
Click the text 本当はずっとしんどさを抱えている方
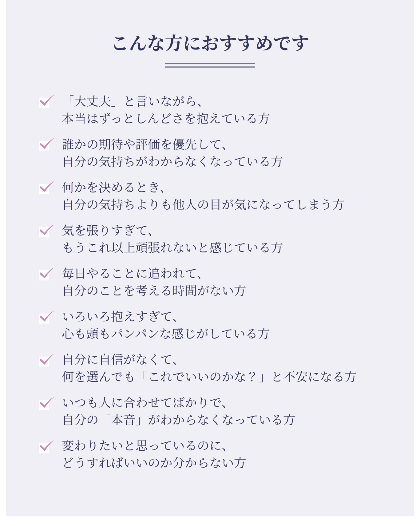(x=166, y=119)
